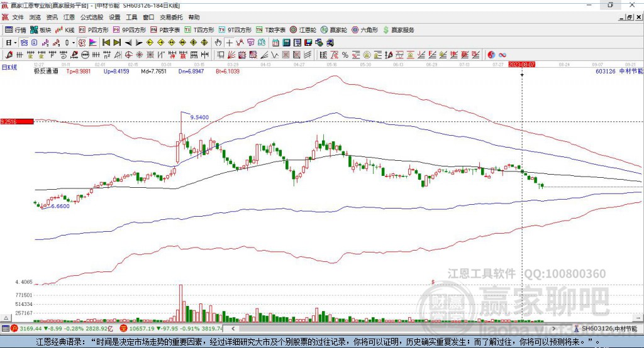This screenshot has height=348, width=644.
Task: Open the 资讯 menu
Action: (x=52, y=17)
